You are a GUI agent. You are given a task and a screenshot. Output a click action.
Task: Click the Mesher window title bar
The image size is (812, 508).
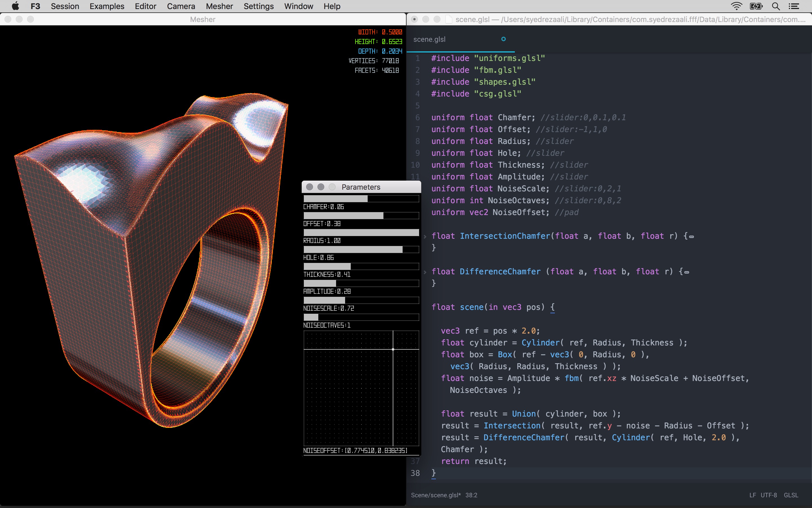(203, 19)
